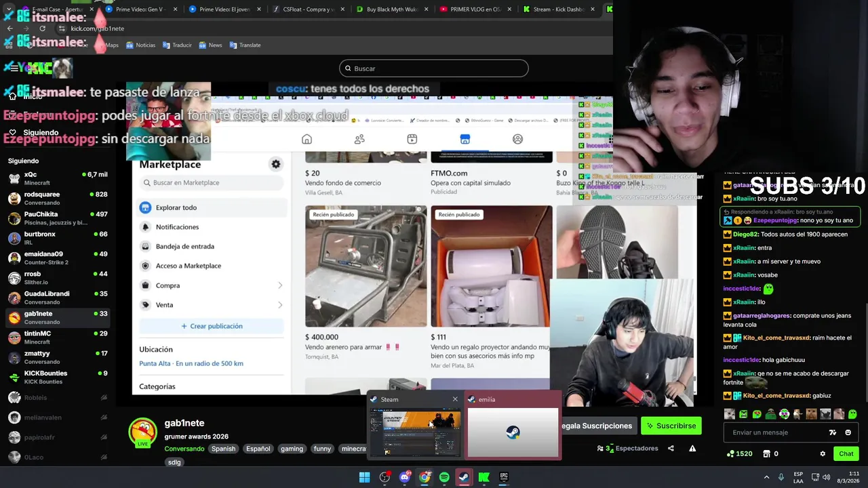Open burtbronx channel in sidebar
868x488 pixels.
[58, 238]
